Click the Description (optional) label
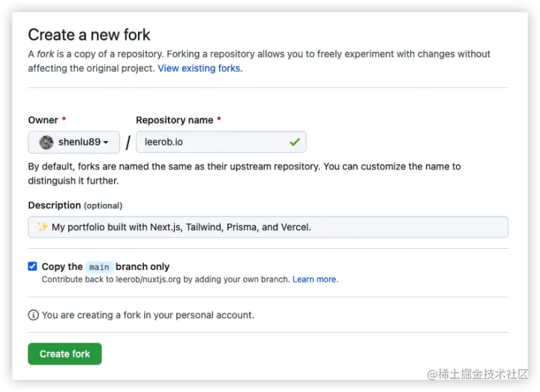Screen dimensions: 540x392 pos(75,205)
